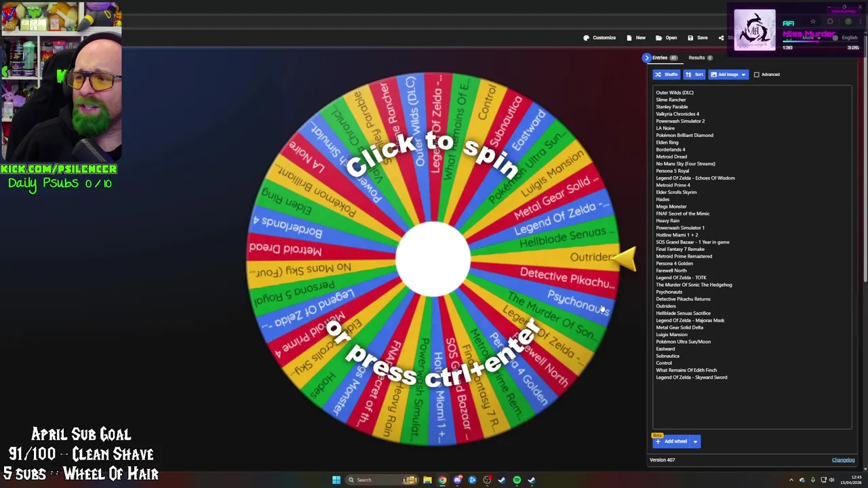Open the taskbar clock and date
Image resolution: width=868 pixels, height=488 pixels.
pyautogui.click(x=851, y=480)
